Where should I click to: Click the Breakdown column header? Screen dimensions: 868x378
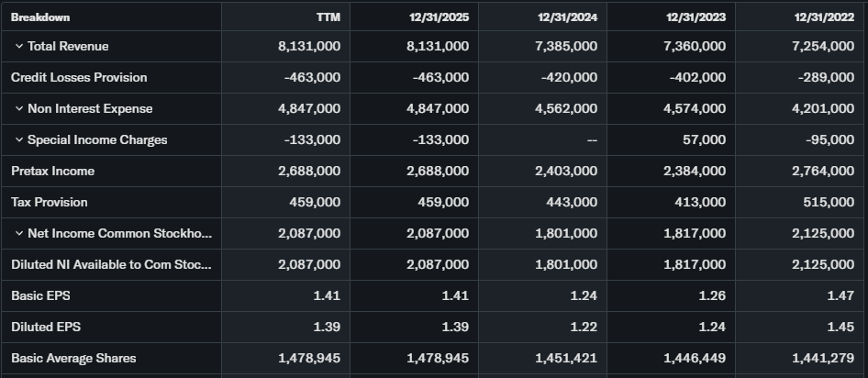[x=40, y=17]
